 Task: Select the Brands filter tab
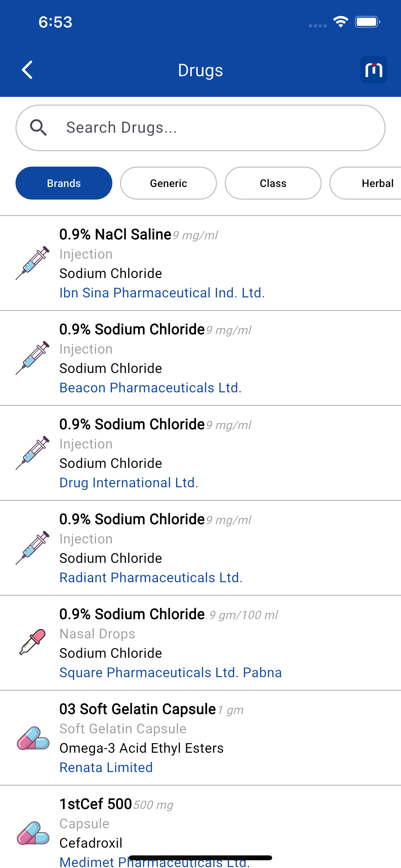pyautogui.click(x=64, y=183)
